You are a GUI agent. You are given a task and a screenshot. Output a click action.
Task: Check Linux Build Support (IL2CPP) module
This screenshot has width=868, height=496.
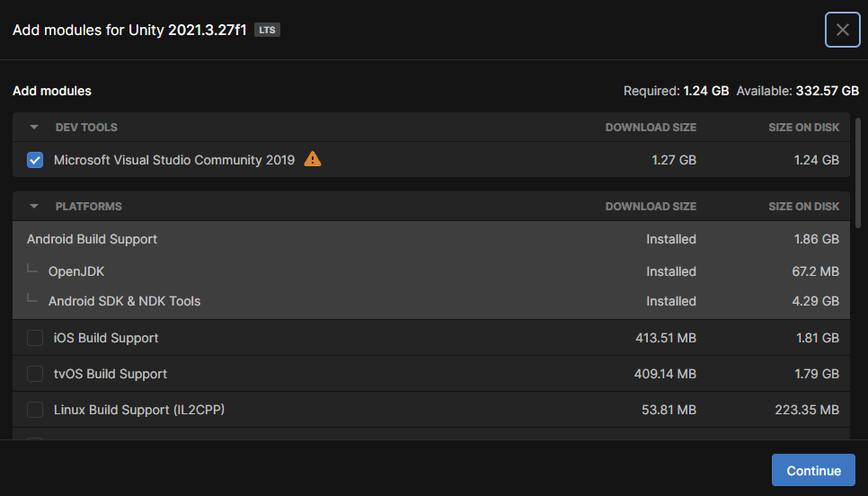tap(35, 410)
